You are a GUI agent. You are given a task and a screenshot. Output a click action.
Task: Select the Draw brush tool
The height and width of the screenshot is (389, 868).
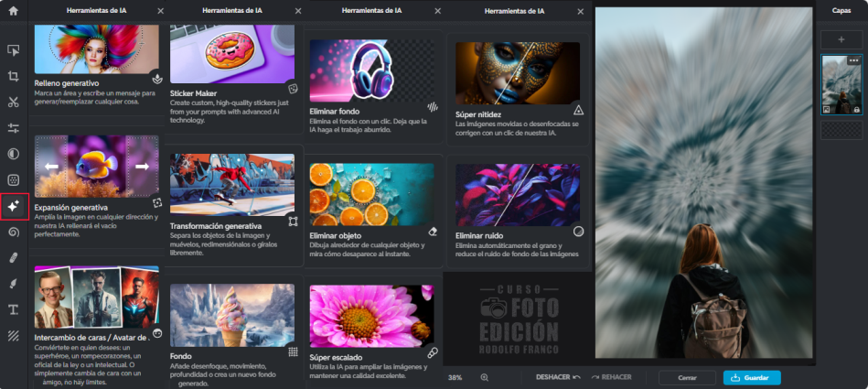pyautogui.click(x=14, y=285)
